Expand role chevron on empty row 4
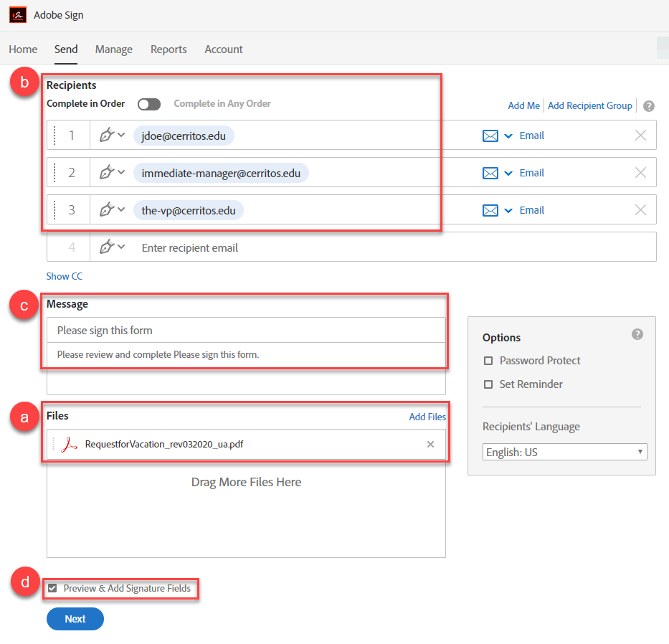 pyautogui.click(x=121, y=247)
